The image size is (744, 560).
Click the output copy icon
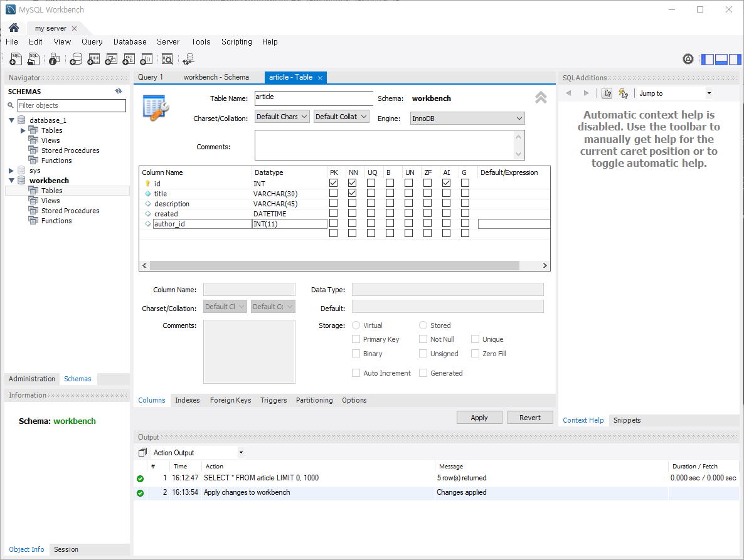point(142,452)
